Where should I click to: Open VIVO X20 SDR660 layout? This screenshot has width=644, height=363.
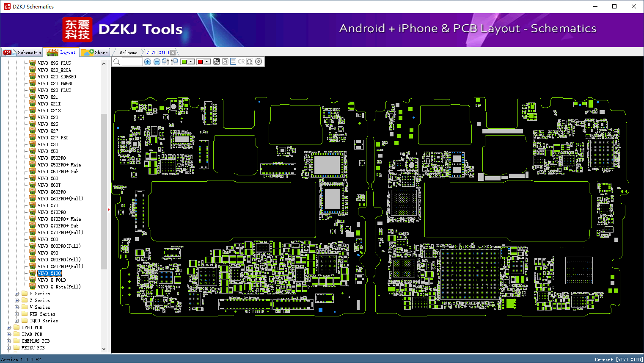click(x=57, y=77)
